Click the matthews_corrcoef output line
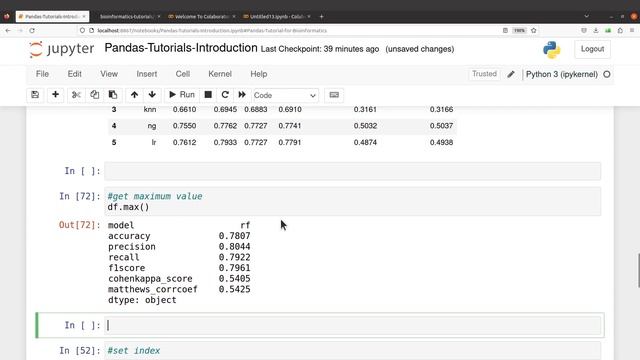 pyautogui.click(x=179, y=289)
